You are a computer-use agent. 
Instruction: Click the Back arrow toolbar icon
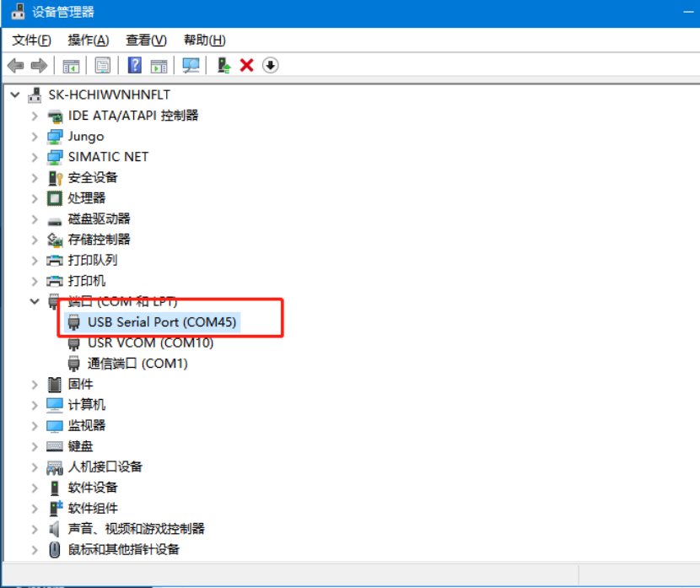pos(15,66)
